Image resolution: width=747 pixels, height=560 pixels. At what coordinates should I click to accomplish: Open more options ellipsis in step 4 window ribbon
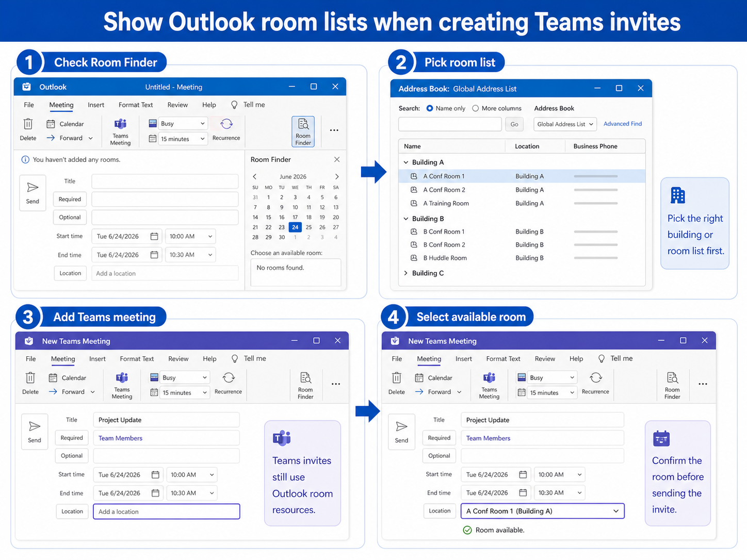click(x=703, y=384)
